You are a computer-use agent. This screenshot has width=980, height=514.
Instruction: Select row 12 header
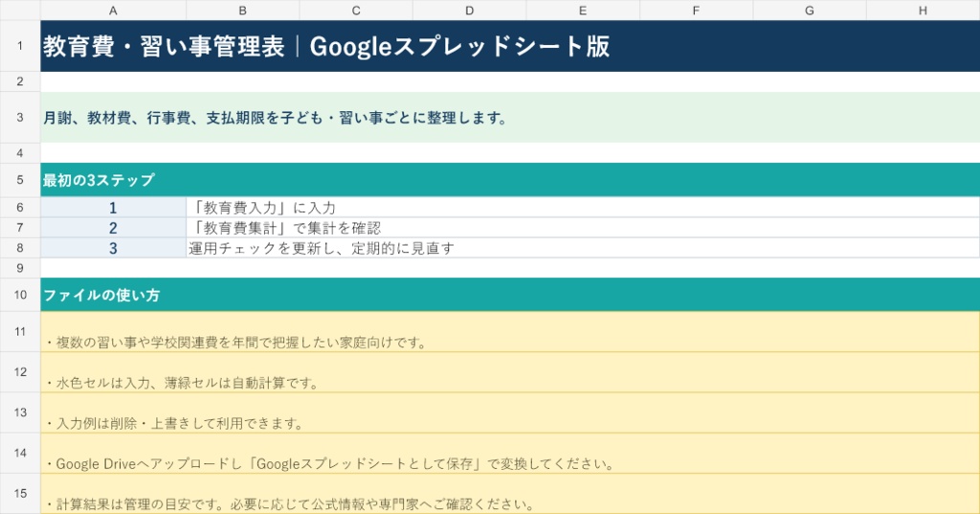point(20,372)
